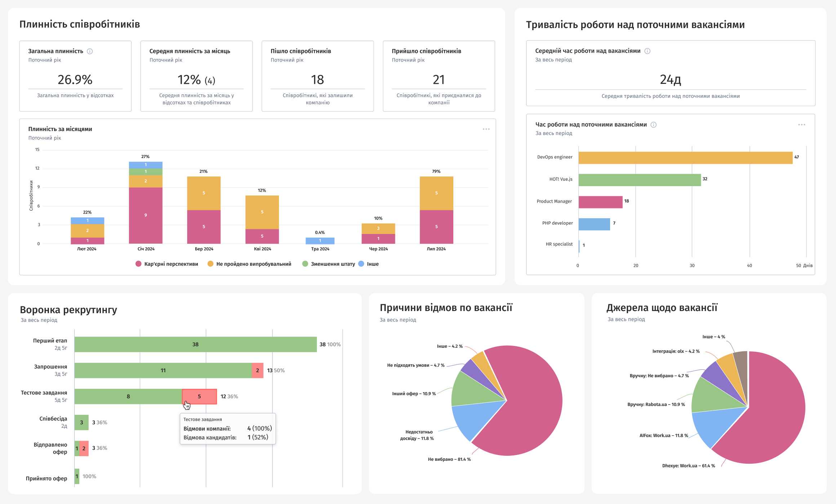Click info icon next to Загальна плинність
The width and height of the screenshot is (836, 504).
click(90, 51)
